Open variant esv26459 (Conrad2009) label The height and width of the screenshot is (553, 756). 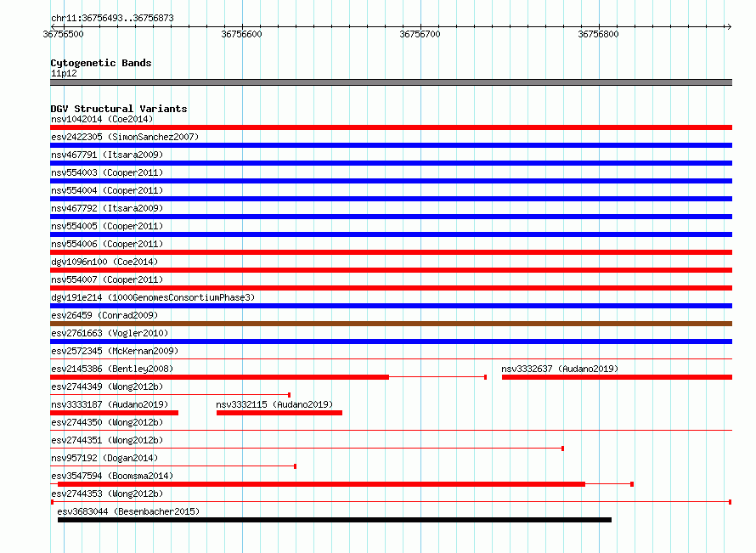point(104,315)
